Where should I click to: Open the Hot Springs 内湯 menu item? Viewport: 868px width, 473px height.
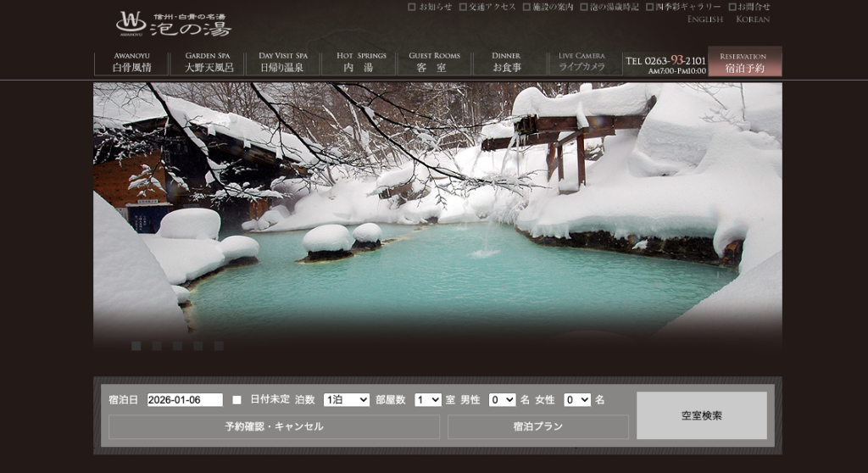coord(359,63)
